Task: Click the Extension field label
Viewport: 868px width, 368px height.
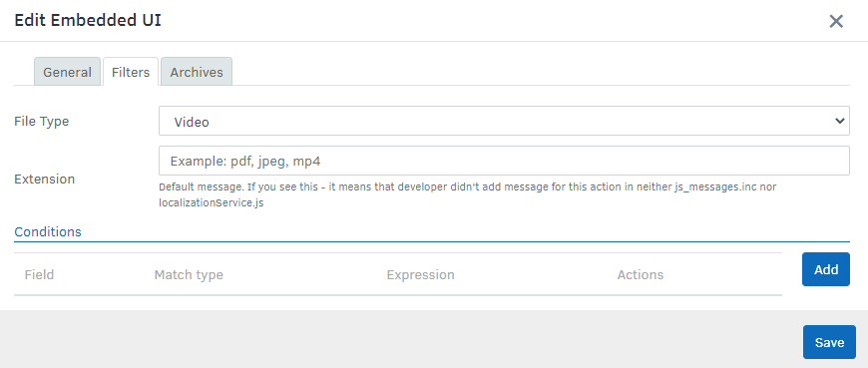Action: (44, 179)
